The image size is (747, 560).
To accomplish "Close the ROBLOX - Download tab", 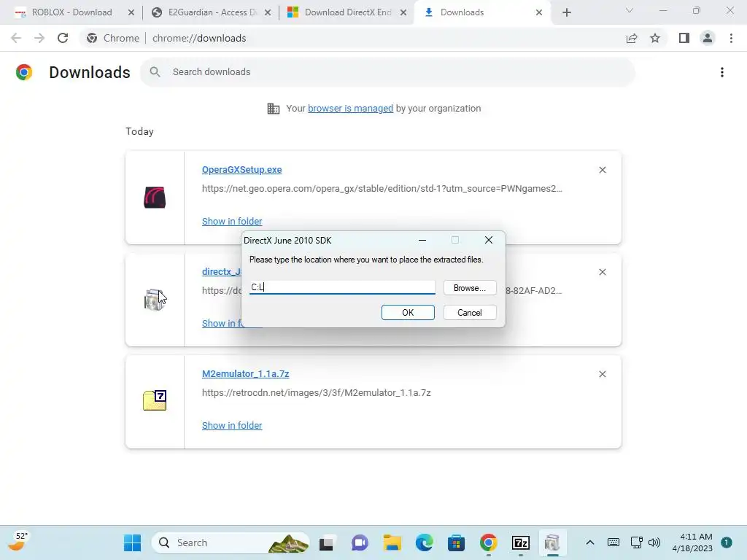I will [x=131, y=12].
